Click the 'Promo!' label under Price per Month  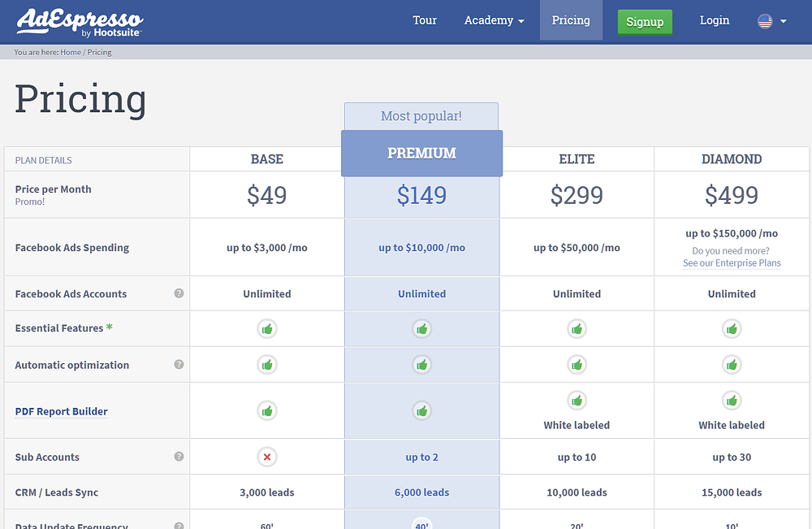(x=30, y=202)
